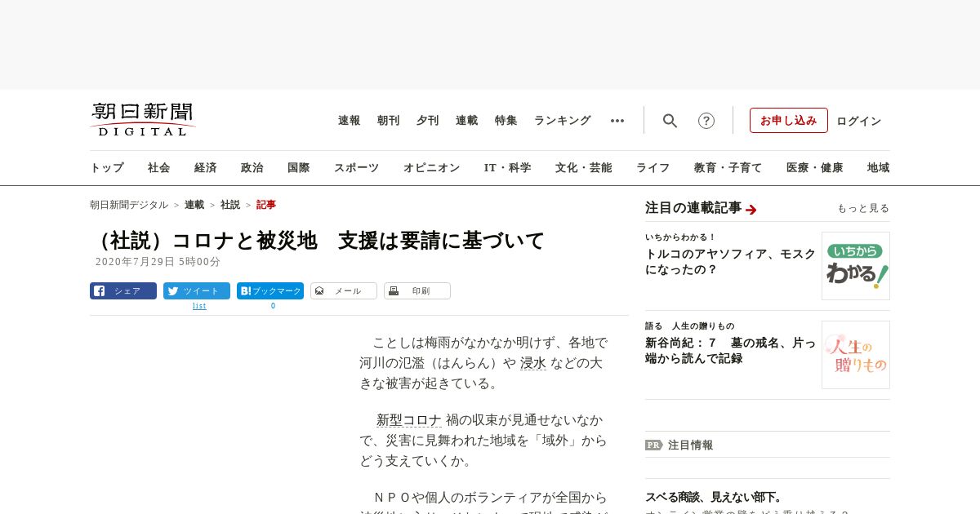This screenshot has height=514, width=980.
Task: Open 速報 in the top menu
Action: click(350, 121)
